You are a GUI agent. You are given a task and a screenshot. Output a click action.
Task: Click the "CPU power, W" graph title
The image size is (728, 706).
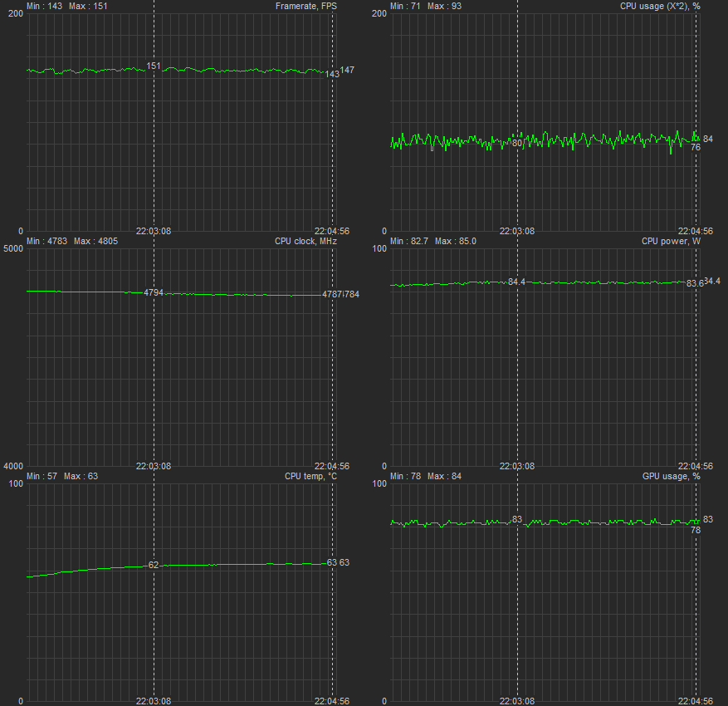[x=671, y=241]
